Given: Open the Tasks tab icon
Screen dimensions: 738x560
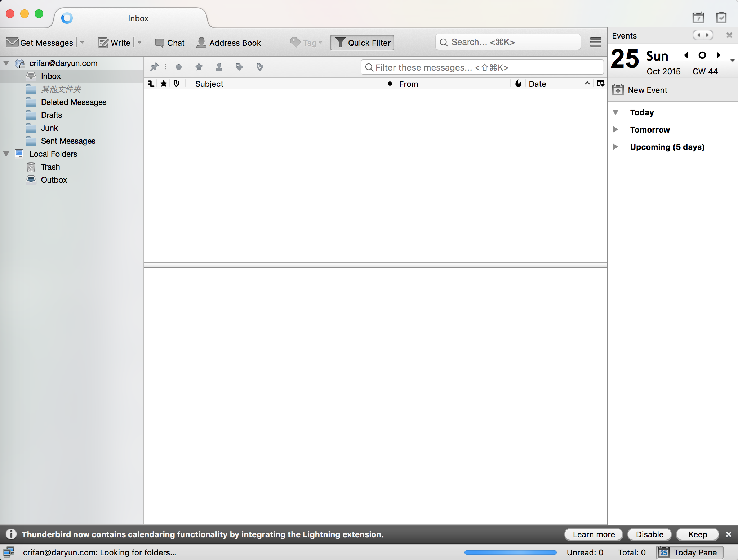Looking at the screenshot, I should point(721,17).
